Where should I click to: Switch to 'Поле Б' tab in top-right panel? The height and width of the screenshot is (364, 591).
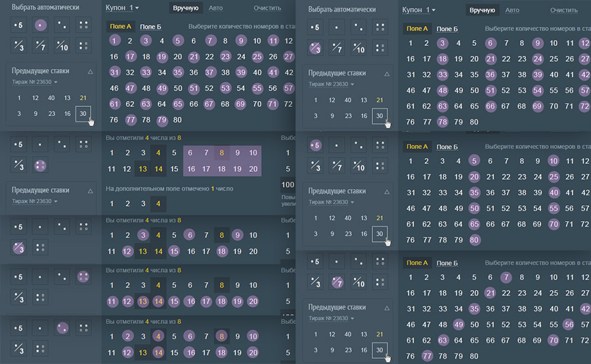[447, 29]
